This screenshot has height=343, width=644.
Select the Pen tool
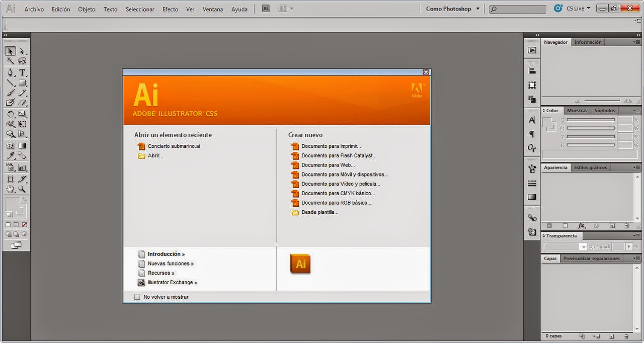point(9,72)
